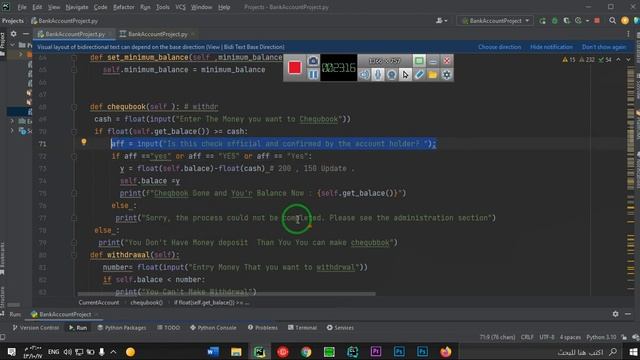The image size is (640, 360).
Task: Open Search Everywhere magnifier icon
Action: (612, 21)
